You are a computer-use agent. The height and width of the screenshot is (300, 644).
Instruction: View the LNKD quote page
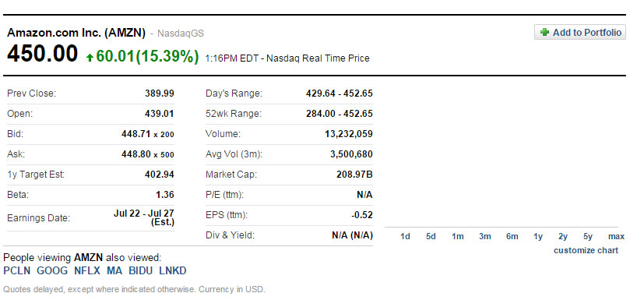tap(173, 271)
